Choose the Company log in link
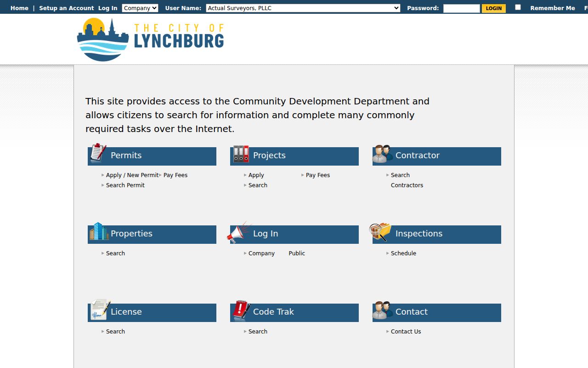The image size is (588, 368). point(261,253)
